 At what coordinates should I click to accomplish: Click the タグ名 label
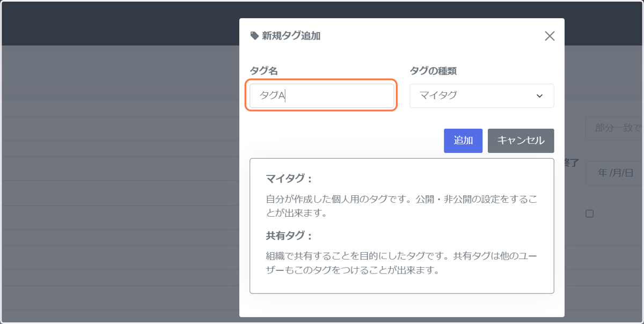point(264,71)
